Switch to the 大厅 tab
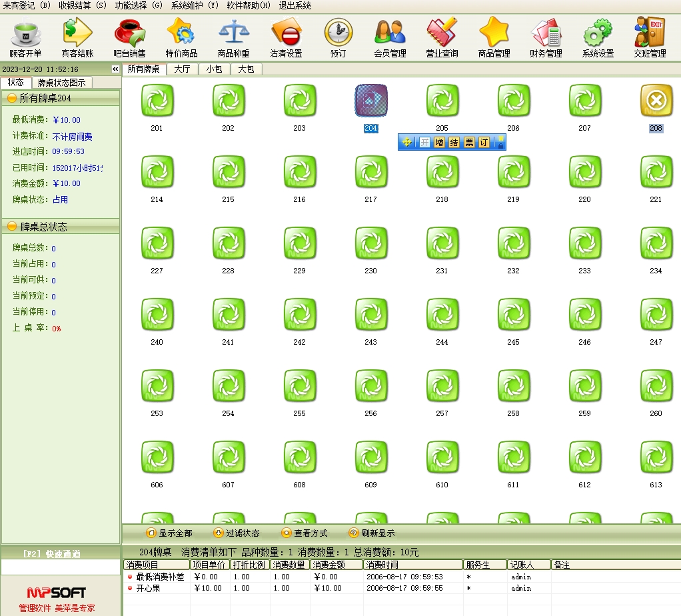 (181, 69)
